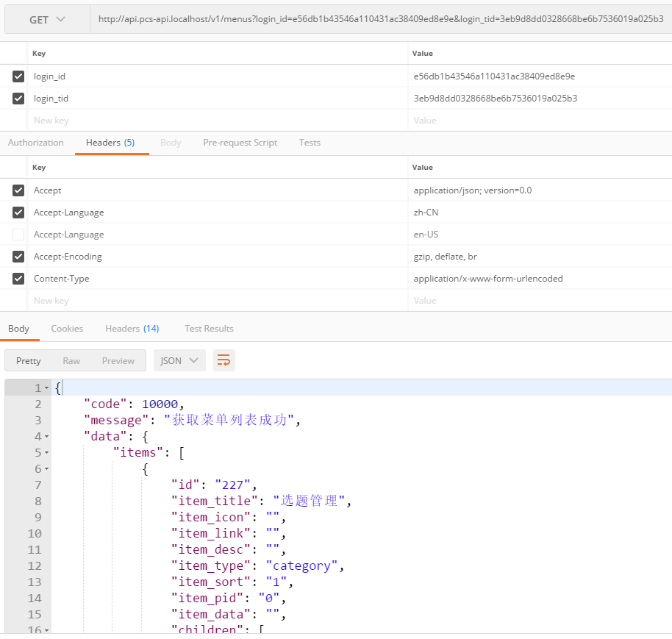
Task: Toggle the Content-Type header checkbox
Action: pyautogui.click(x=18, y=279)
